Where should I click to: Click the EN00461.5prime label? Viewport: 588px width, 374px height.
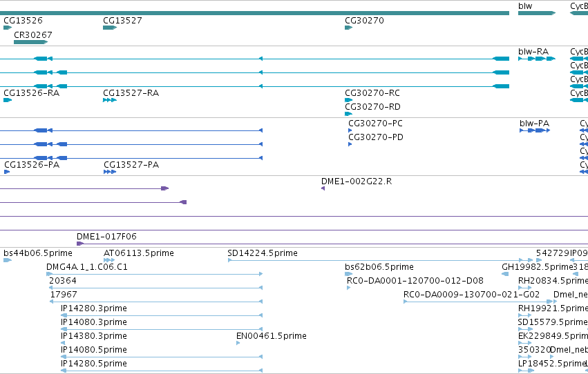[x=272, y=336]
